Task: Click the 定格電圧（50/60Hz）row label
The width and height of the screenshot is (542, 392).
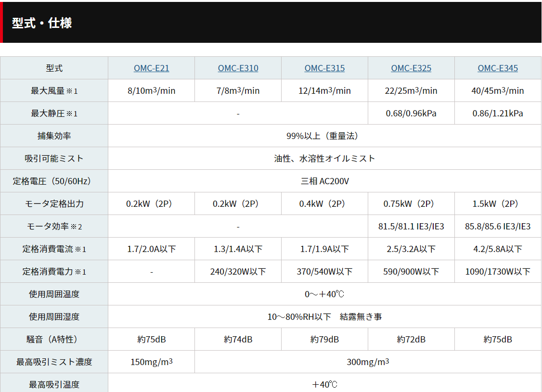Action: tap(54, 181)
